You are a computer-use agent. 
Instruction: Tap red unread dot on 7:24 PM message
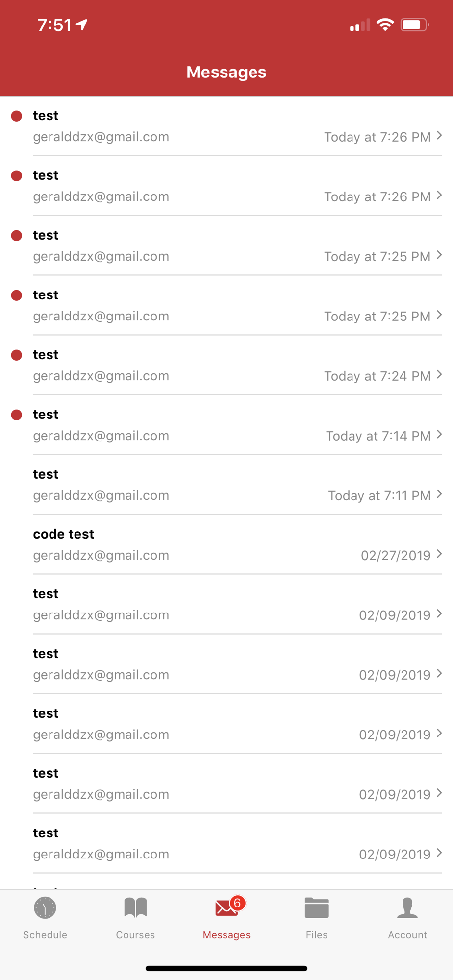click(17, 355)
